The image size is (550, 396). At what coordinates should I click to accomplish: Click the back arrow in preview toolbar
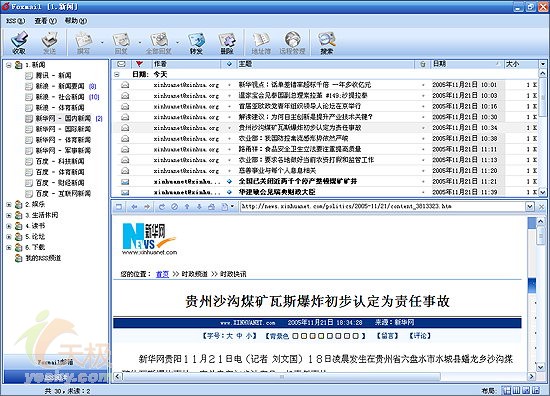pos(134,207)
